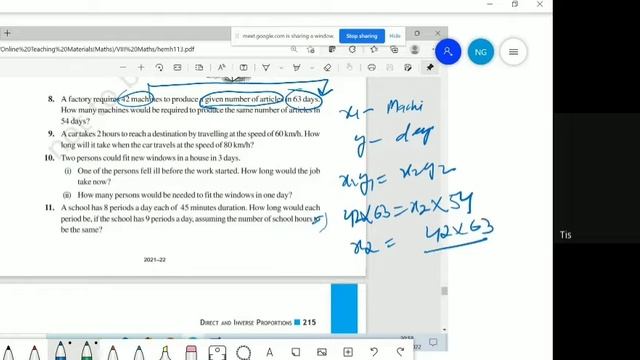Open a new browser tab

tap(7, 33)
